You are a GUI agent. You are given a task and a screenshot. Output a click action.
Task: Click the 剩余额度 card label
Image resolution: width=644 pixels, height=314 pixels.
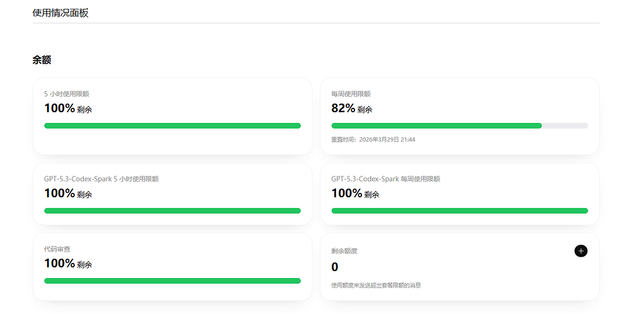(344, 250)
